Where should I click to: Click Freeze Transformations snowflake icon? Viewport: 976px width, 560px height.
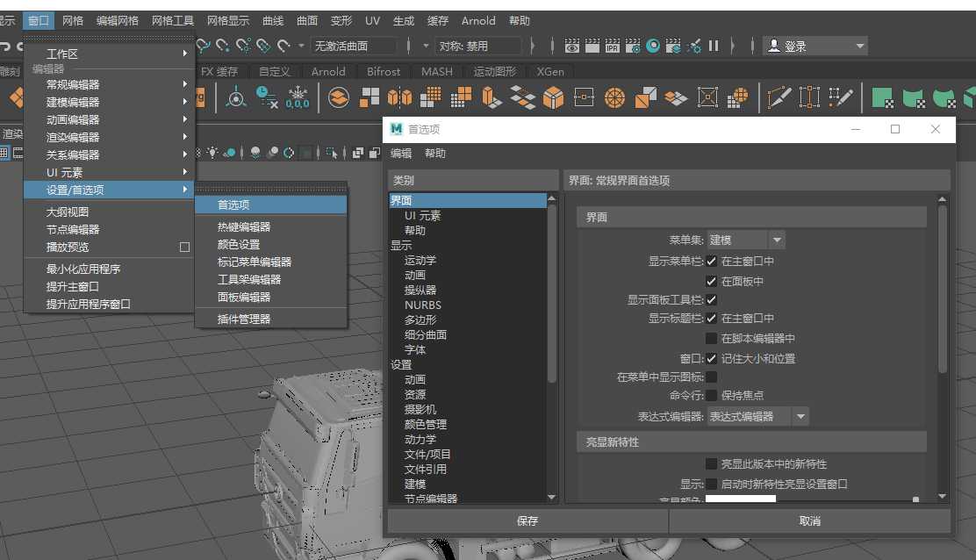click(298, 97)
